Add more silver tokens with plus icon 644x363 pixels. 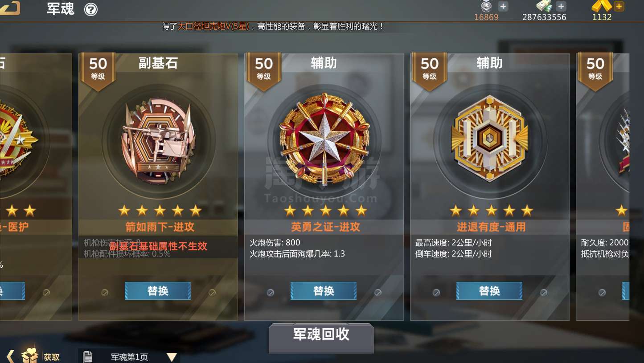point(503,6)
